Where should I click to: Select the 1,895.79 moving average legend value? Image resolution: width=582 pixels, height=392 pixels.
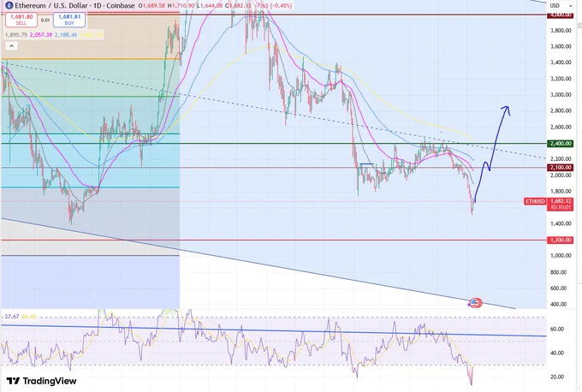pyautogui.click(x=15, y=35)
